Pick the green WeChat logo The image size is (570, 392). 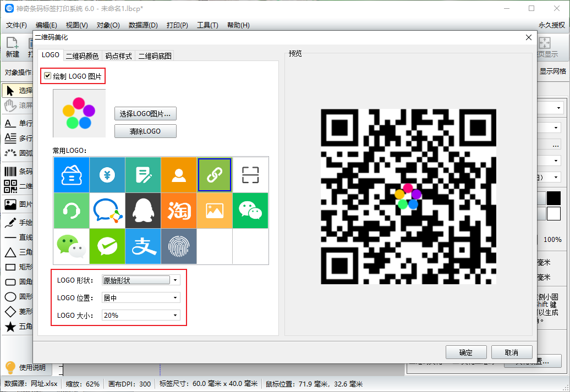(x=250, y=211)
